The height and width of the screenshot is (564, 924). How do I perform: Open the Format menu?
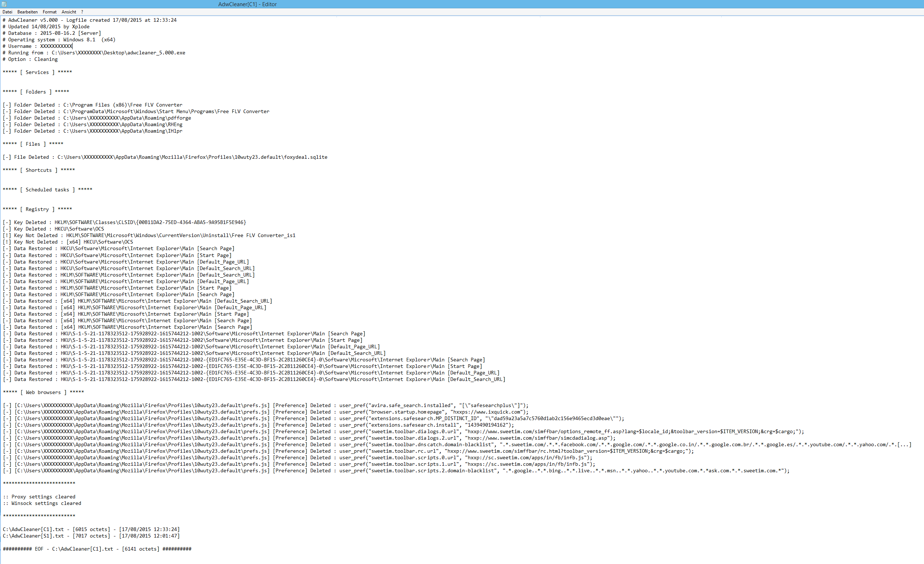tap(49, 12)
